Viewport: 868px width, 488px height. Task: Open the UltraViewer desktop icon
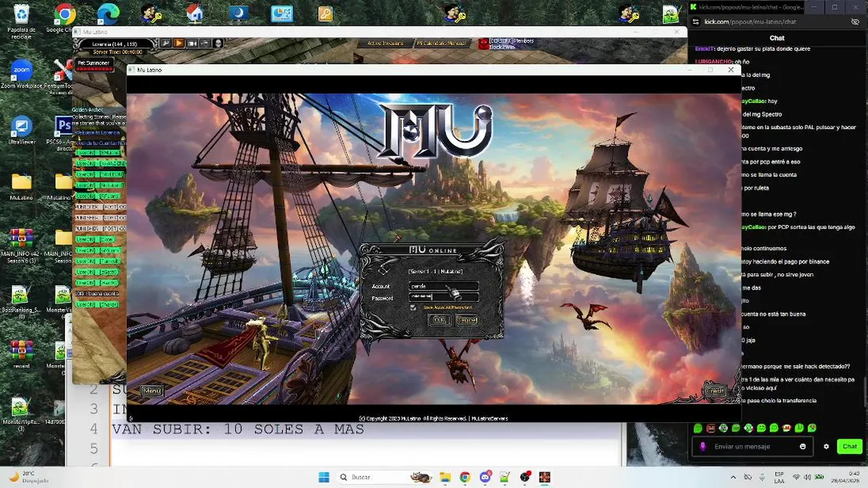coord(22,131)
